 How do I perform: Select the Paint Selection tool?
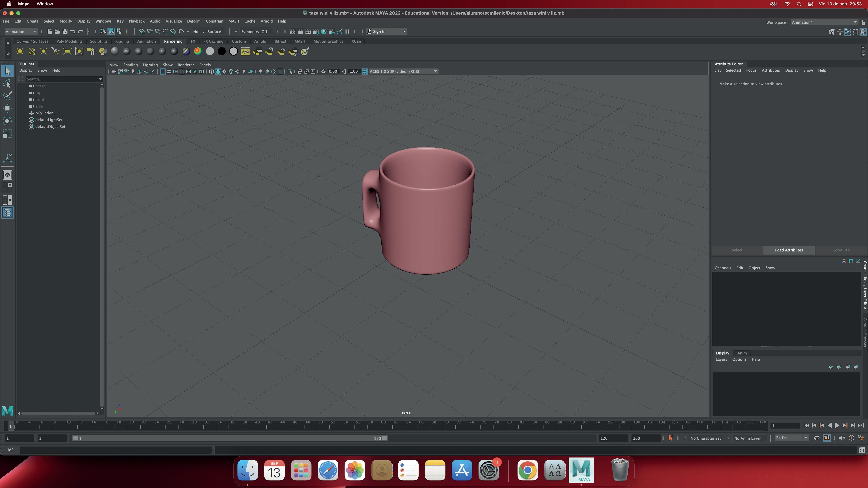point(7,96)
